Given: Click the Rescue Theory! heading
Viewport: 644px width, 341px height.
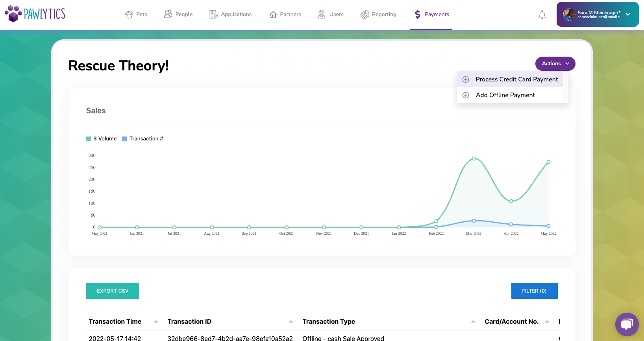Looking at the screenshot, I should point(118,66).
